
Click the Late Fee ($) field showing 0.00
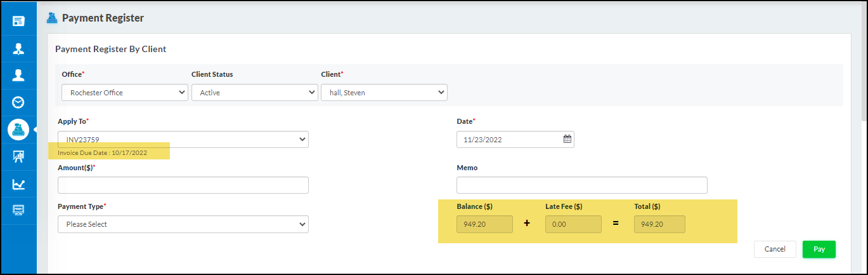(x=573, y=224)
